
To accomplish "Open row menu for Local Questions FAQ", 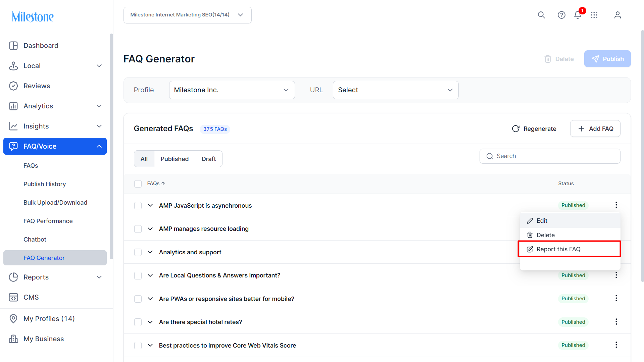I will pyautogui.click(x=616, y=275).
